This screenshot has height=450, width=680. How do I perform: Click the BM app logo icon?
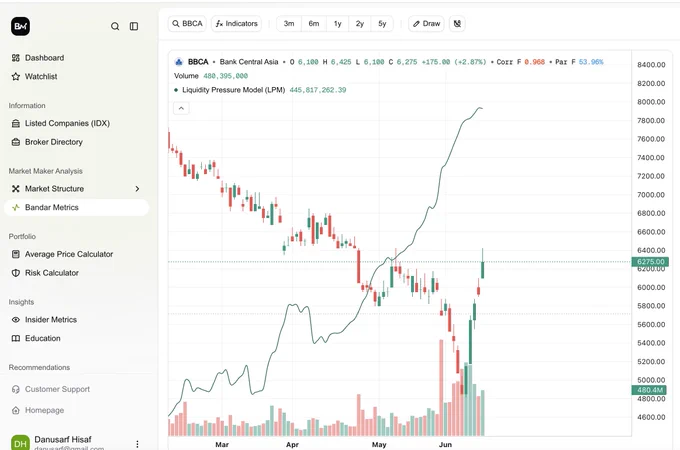tap(20, 26)
